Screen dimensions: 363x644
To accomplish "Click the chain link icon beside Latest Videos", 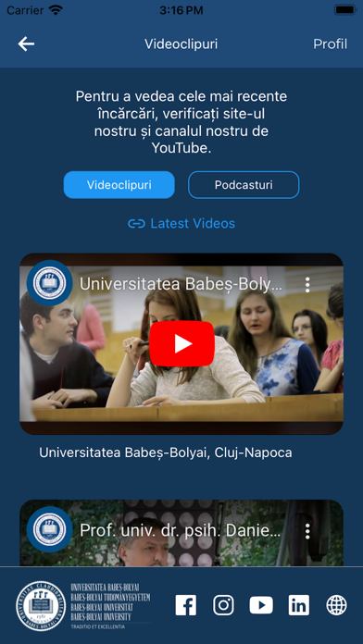I will [136, 224].
